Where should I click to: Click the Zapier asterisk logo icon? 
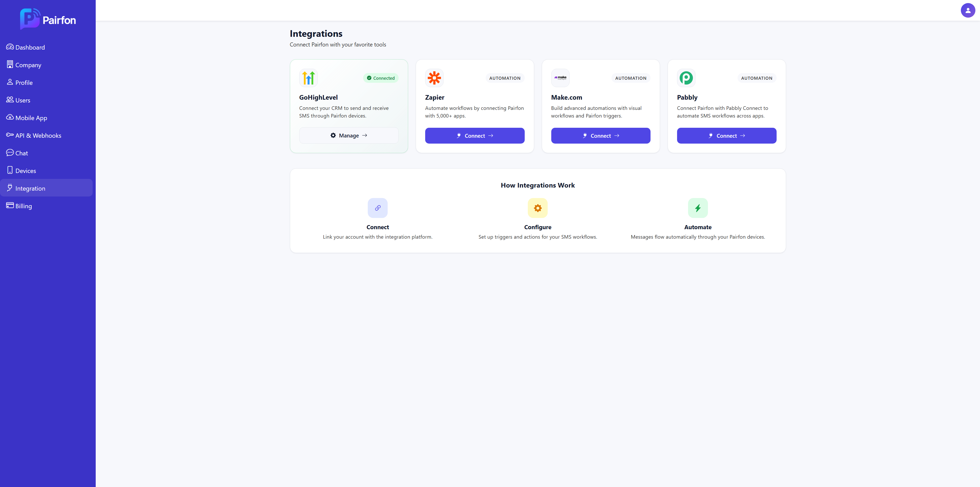[x=434, y=78]
